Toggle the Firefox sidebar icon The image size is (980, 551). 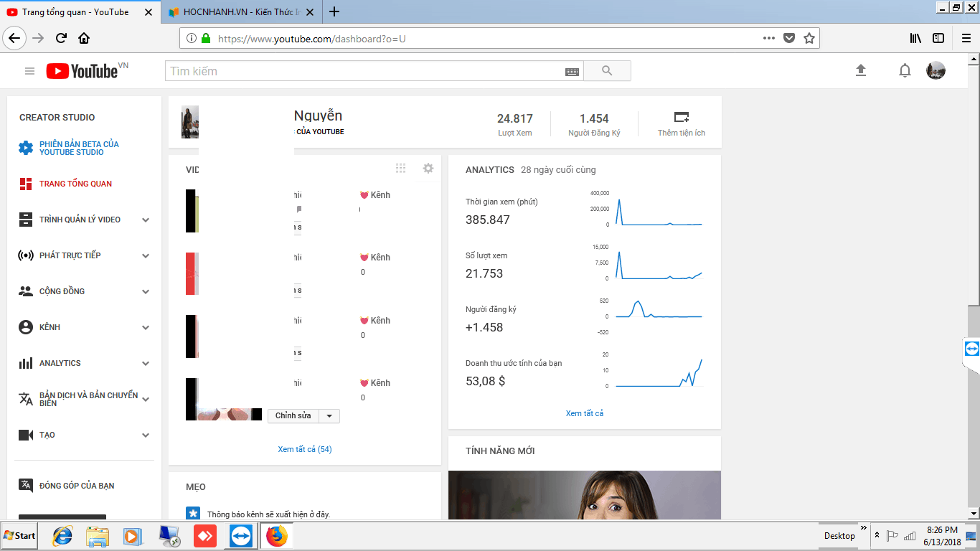point(938,38)
